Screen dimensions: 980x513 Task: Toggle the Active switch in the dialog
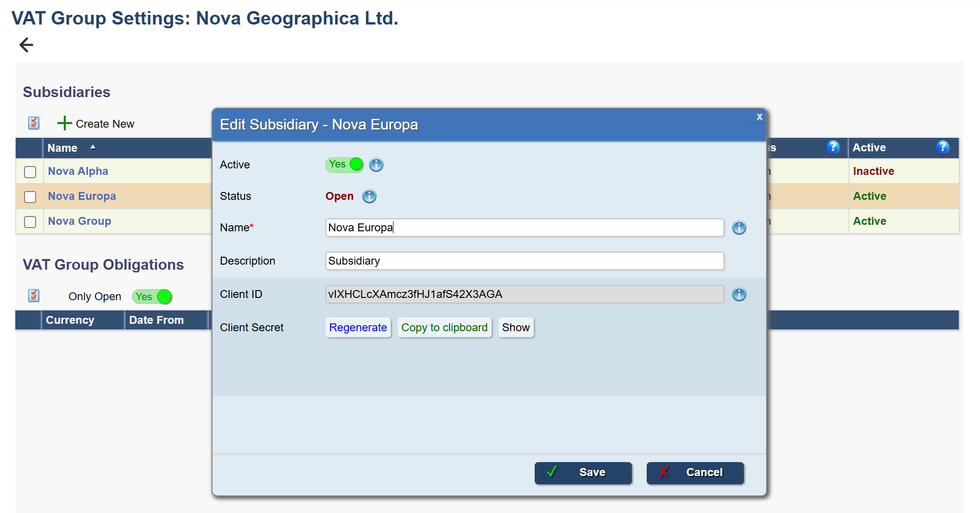click(344, 165)
